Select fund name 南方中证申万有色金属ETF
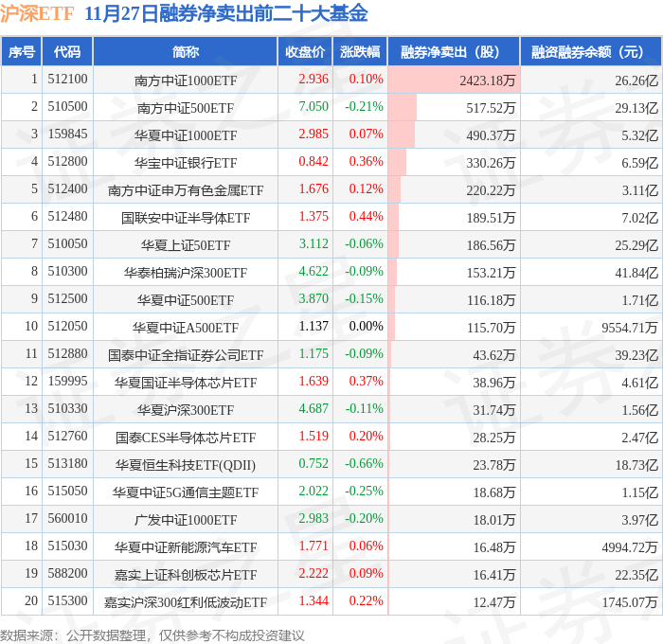The width and height of the screenshot is (663, 644). coord(186,189)
